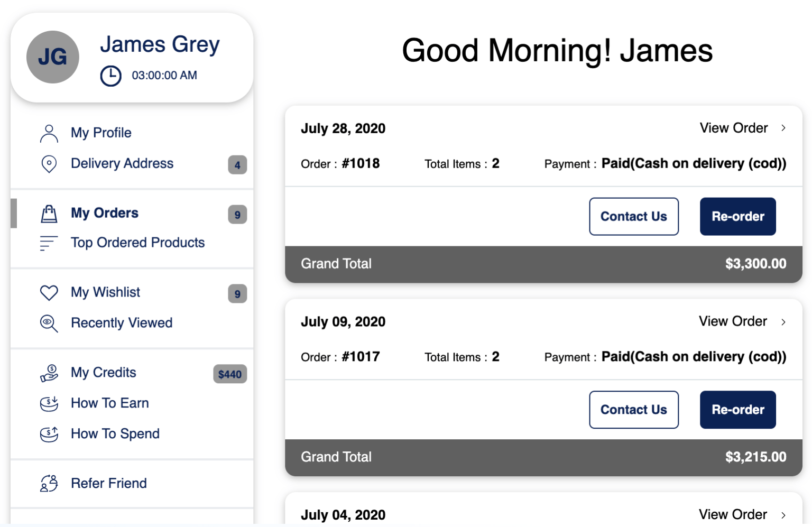This screenshot has width=812, height=527.
Task: Click the Delivery Address location pin icon
Action: [x=49, y=164]
